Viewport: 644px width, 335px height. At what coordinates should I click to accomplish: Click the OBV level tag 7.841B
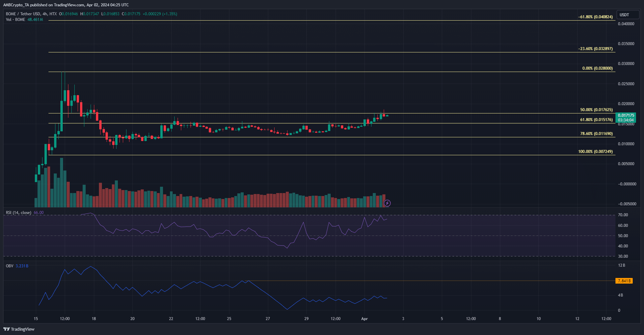point(624,281)
